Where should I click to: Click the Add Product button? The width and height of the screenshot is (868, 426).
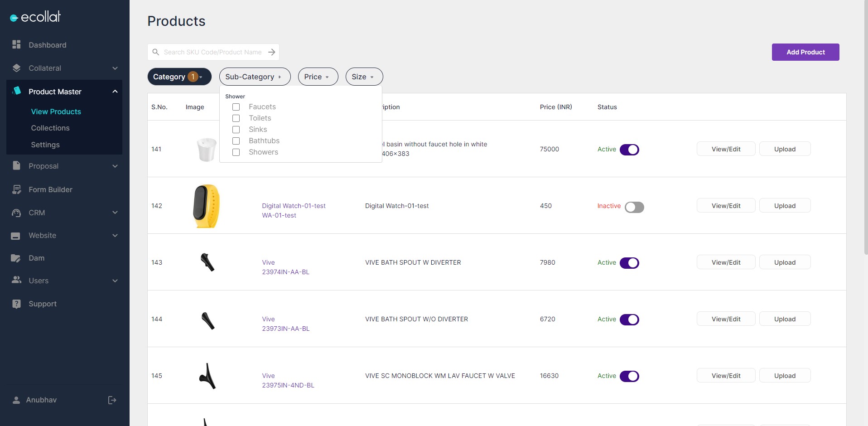pyautogui.click(x=805, y=52)
